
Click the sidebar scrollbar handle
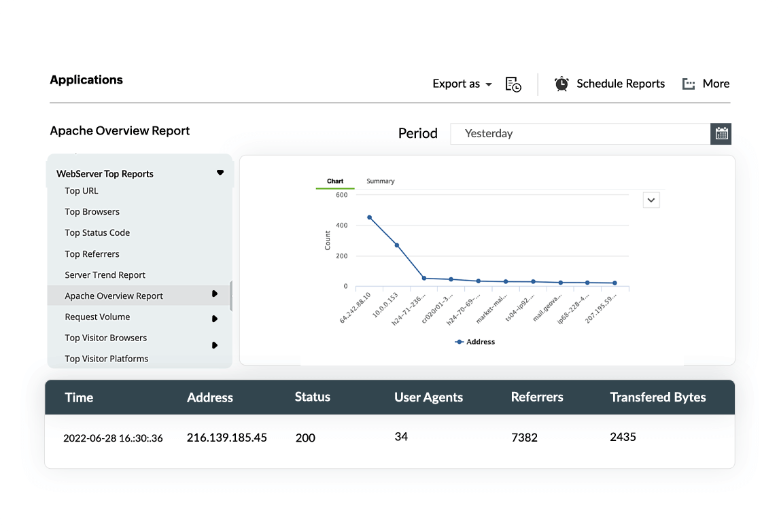(231, 296)
